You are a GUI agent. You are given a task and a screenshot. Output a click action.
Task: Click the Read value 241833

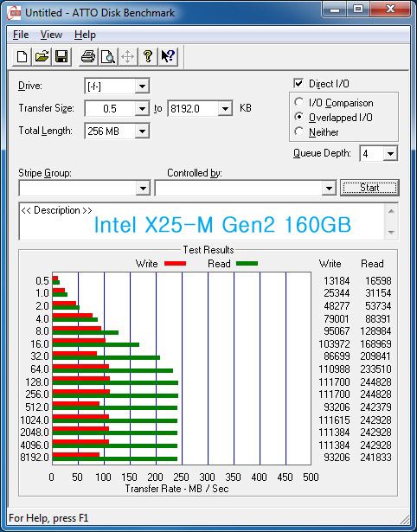(375, 458)
